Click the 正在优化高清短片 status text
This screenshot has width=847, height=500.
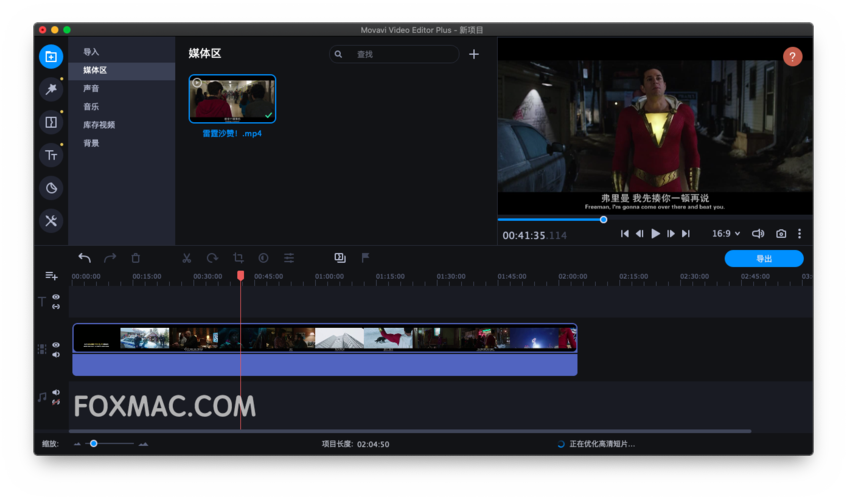coord(602,444)
